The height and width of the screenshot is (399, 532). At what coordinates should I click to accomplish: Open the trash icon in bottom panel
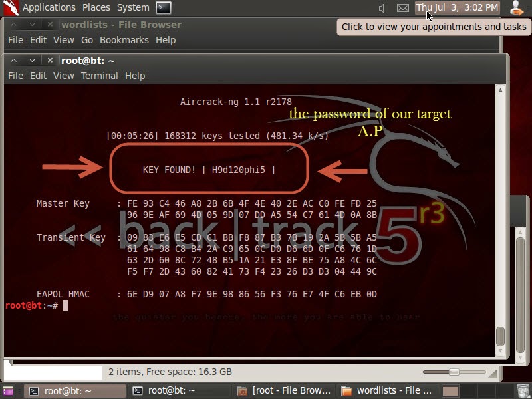pyautogui.click(x=523, y=390)
